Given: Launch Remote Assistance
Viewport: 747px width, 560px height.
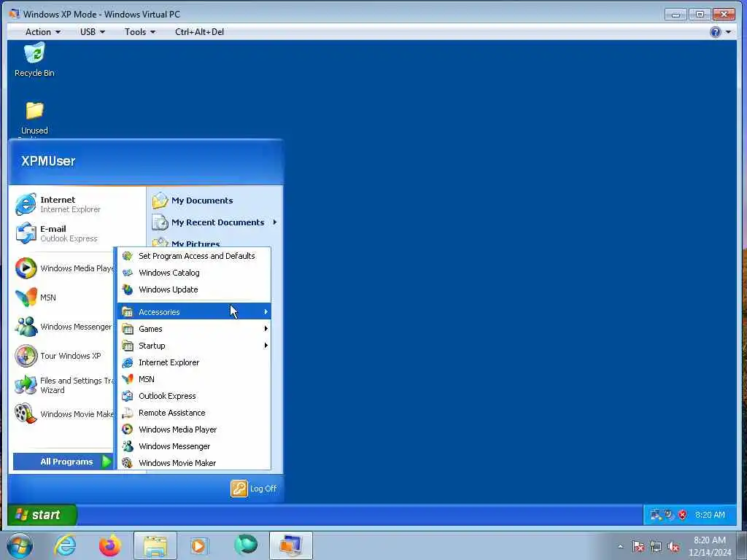Looking at the screenshot, I should (x=194, y=413).
